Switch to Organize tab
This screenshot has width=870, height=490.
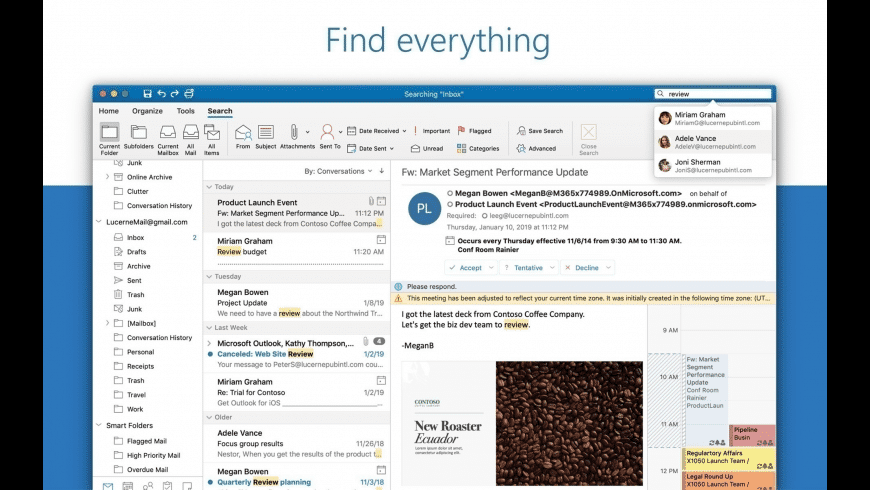(x=147, y=111)
